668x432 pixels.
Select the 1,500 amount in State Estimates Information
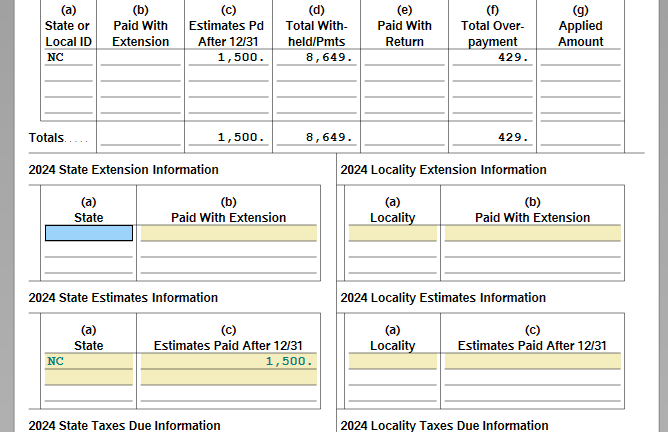228,361
